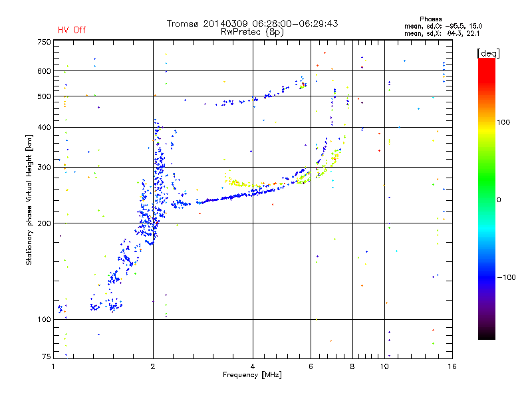Select the "mean, sd,X: 84.3, 22.1" line
Image resolution: width=532 pixels, height=399 pixels.
click(442, 33)
